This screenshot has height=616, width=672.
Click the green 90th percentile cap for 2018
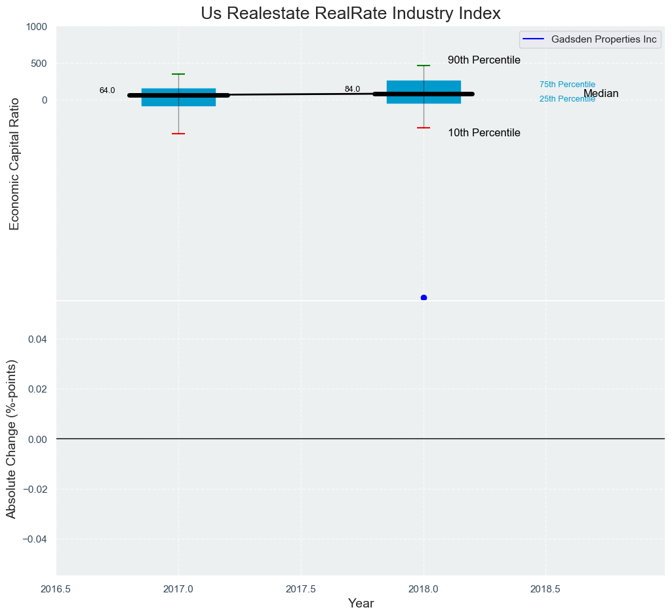tap(424, 66)
